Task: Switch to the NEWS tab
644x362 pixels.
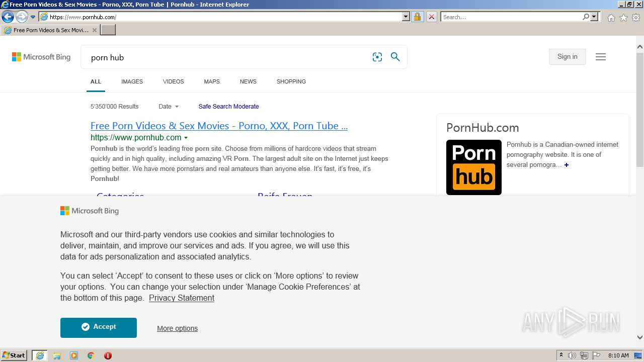Action: [248, 81]
